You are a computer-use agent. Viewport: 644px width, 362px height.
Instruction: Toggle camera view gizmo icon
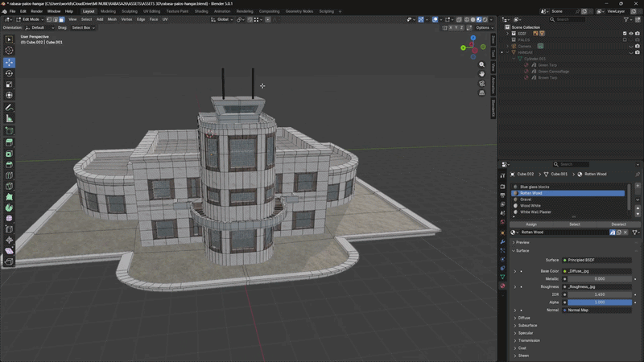[482, 83]
